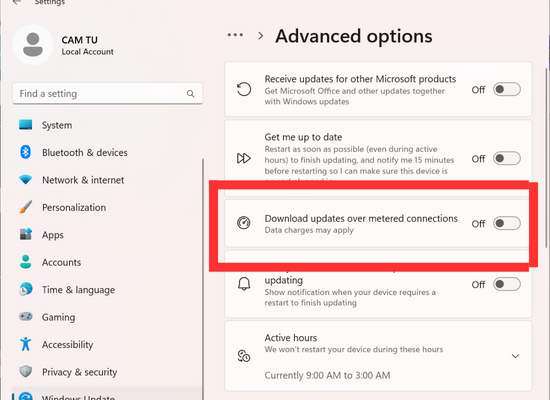The width and height of the screenshot is (550, 400).
Task: Click the Privacy & security shield icon
Action: (26, 371)
